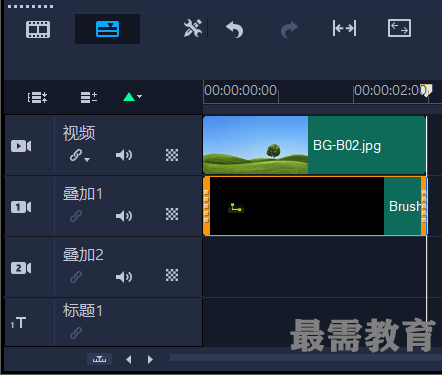Click the playhead marker on ruler
Screen dimensions: 442x375
coord(427,90)
